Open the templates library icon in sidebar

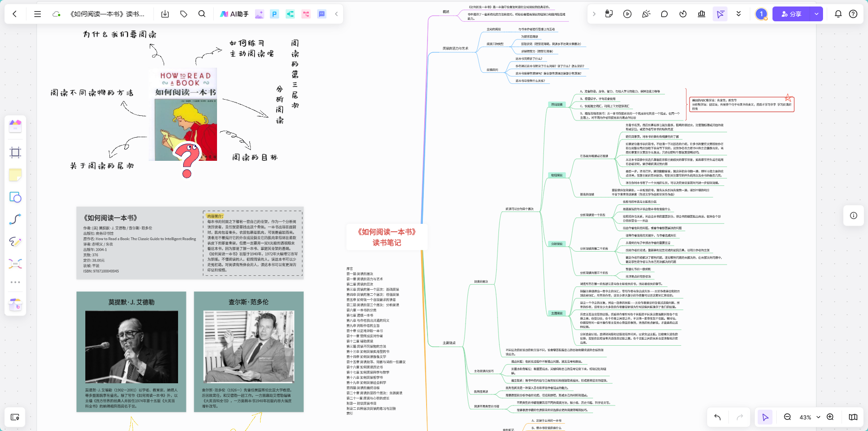pos(15,125)
